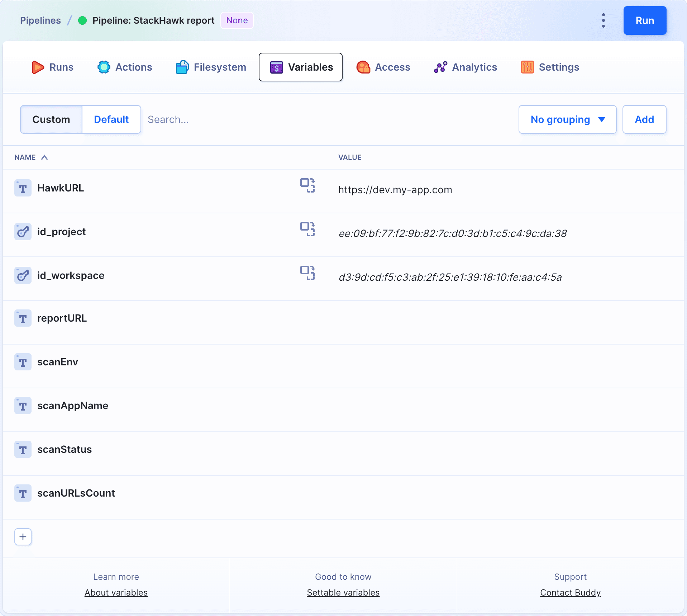Click the scope icon in id_project row

307,229
